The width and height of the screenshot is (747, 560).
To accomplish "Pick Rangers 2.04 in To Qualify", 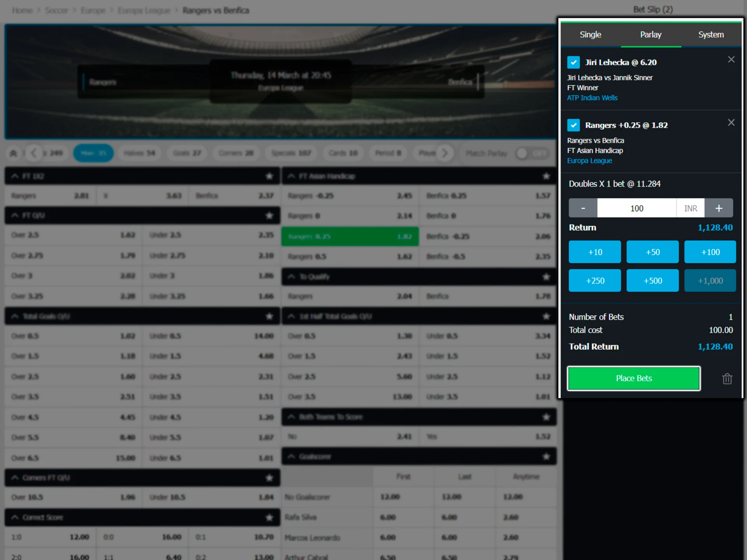I will click(x=350, y=296).
